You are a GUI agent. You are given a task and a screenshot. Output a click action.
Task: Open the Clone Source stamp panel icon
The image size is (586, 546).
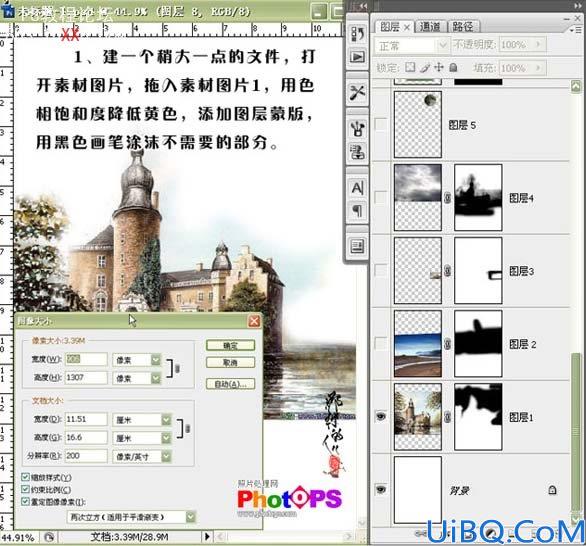pyautogui.click(x=357, y=152)
